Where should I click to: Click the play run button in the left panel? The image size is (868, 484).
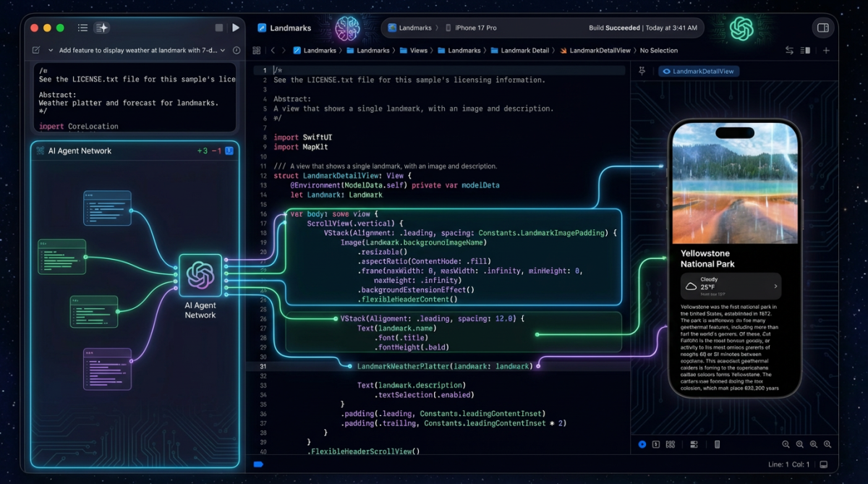coord(237,27)
